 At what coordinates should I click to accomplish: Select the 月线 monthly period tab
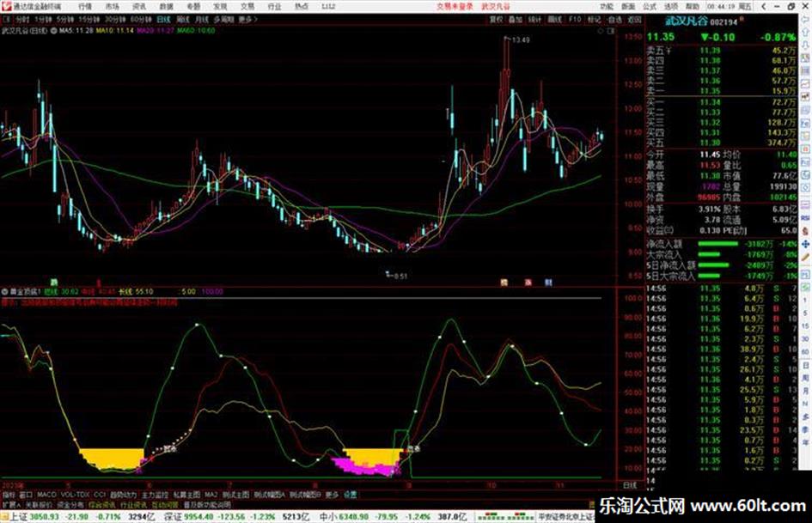pos(201,19)
